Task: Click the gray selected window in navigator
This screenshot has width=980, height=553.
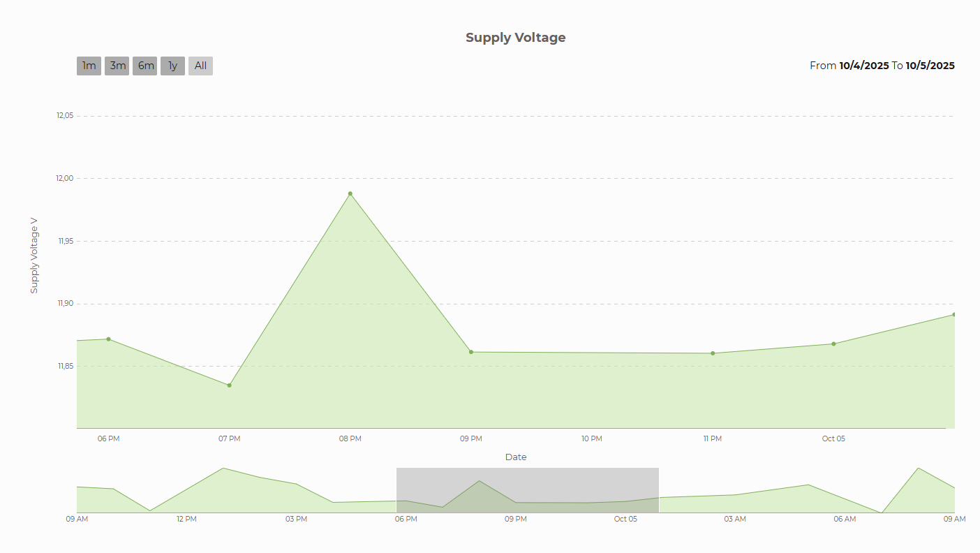Action: (x=528, y=490)
